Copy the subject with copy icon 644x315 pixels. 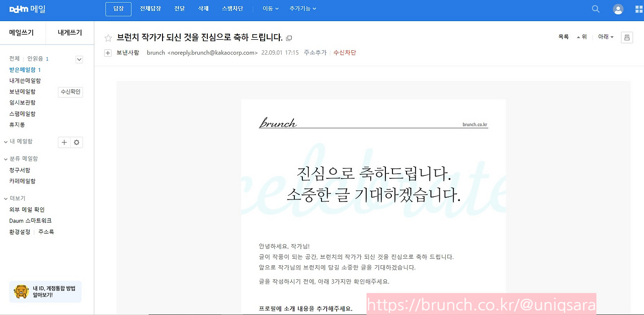[289, 38]
